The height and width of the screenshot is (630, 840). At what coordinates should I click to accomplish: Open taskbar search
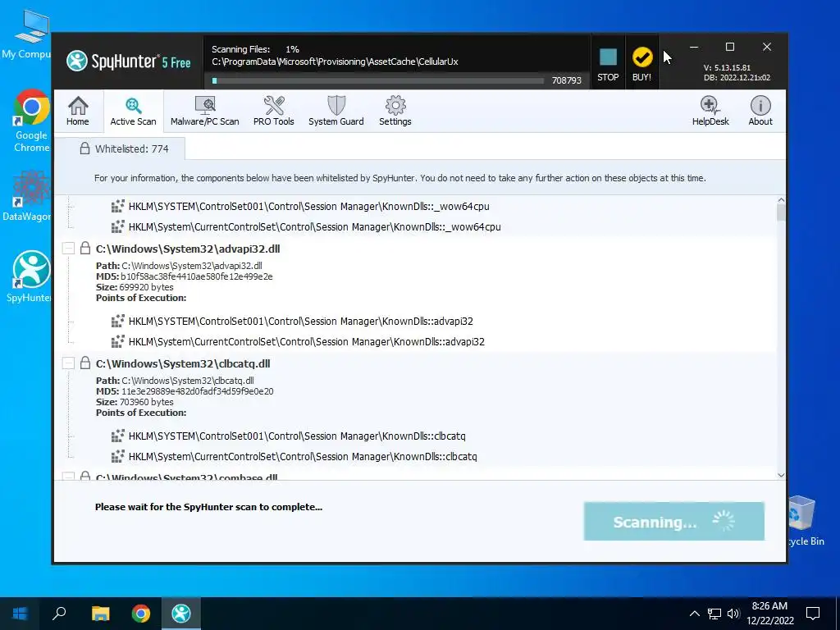[59, 614]
